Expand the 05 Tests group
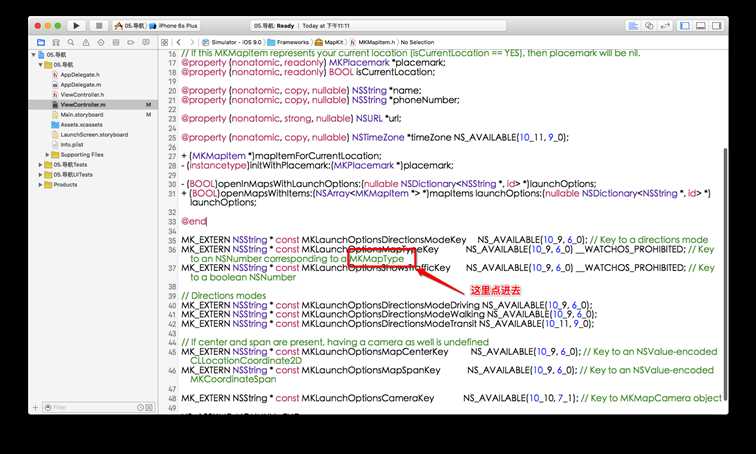Viewport: 756px width, 454px height. [40, 165]
